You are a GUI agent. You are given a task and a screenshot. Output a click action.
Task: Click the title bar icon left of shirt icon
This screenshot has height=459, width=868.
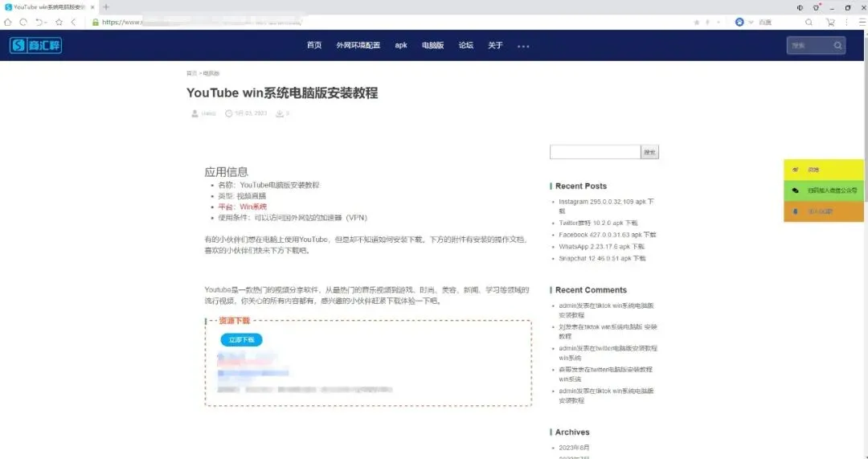point(800,8)
